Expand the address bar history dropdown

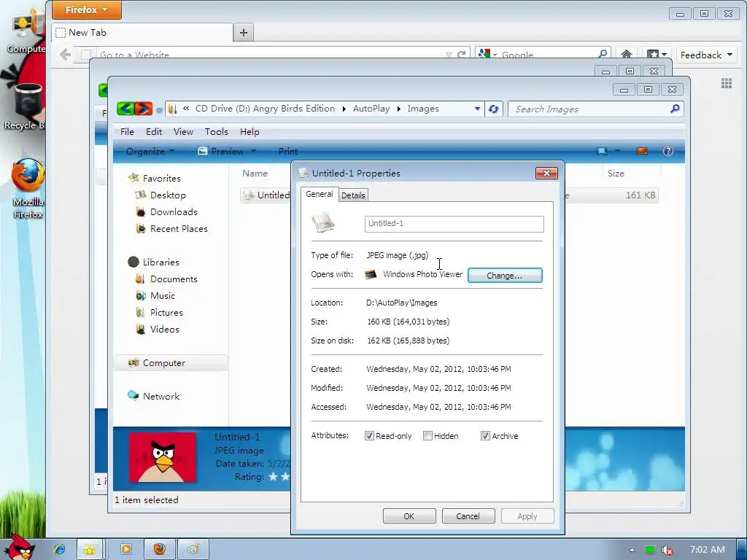[477, 109]
